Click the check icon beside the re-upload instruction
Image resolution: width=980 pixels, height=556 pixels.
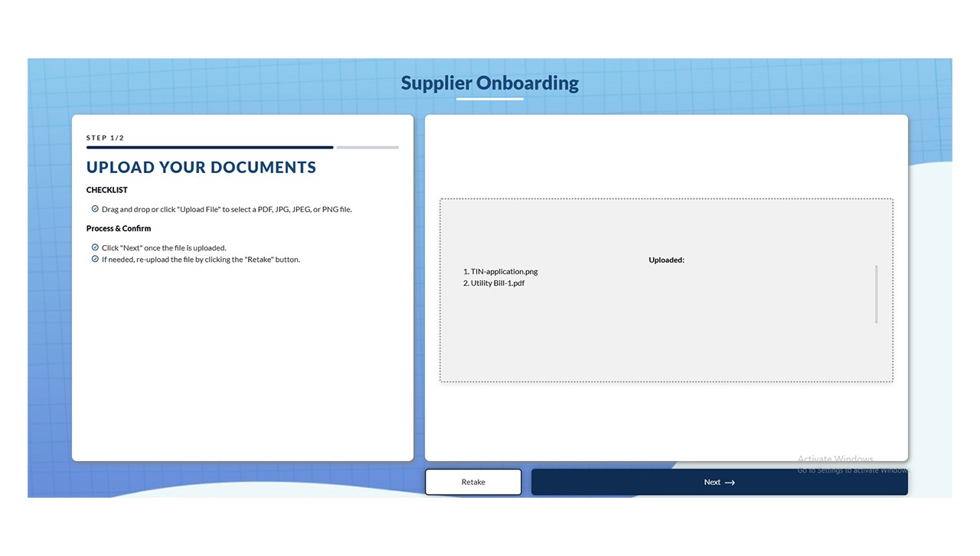point(95,259)
